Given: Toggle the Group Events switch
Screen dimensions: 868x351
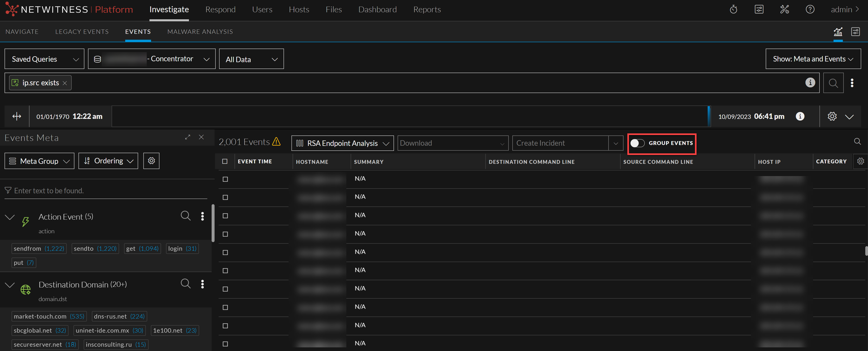Looking at the screenshot, I should coord(637,143).
